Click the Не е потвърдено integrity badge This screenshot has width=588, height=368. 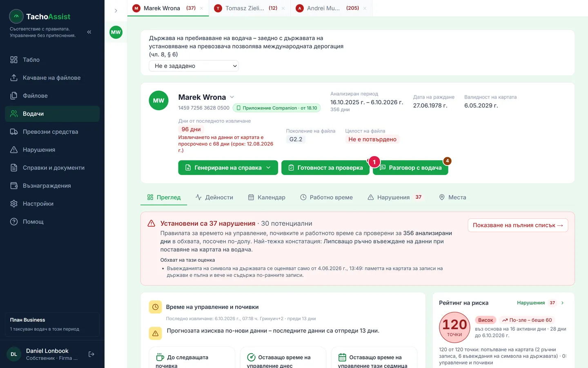[x=372, y=139]
